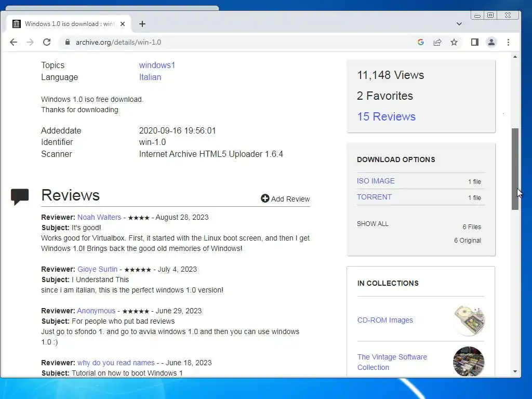
Task: Download the TORRENT option
Action: (374, 197)
